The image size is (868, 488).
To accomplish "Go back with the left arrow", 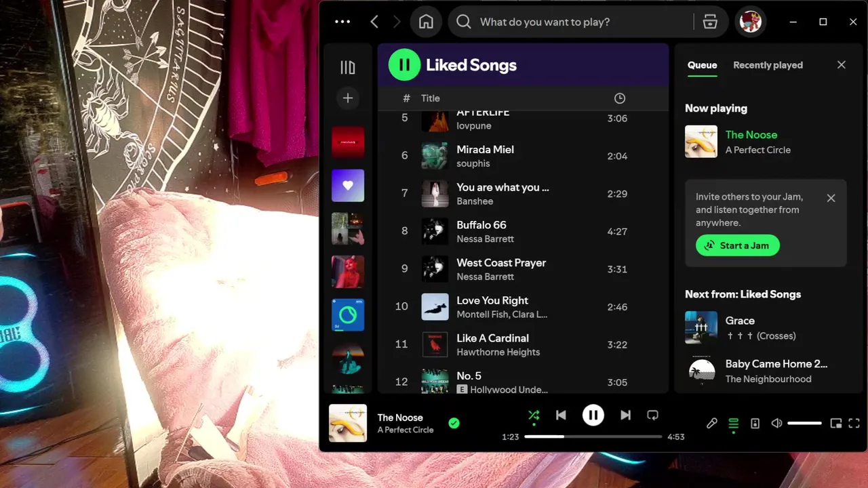I will (x=374, y=22).
